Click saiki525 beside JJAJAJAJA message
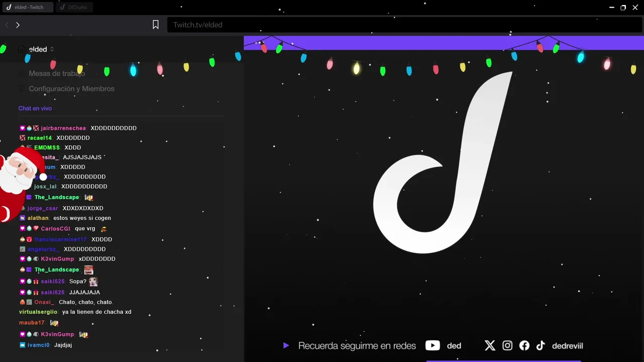 coord(53,293)
